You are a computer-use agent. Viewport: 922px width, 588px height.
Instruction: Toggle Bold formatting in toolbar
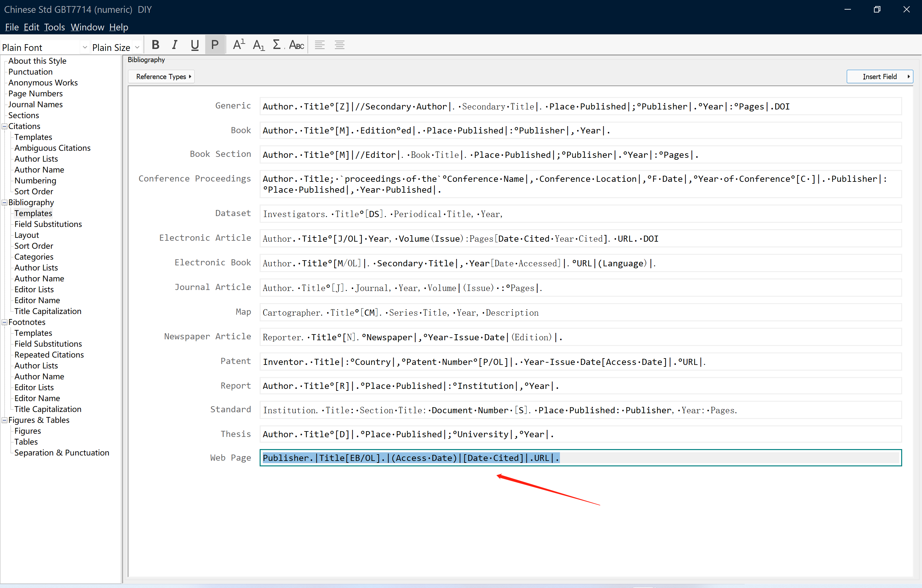pos(155,45)
